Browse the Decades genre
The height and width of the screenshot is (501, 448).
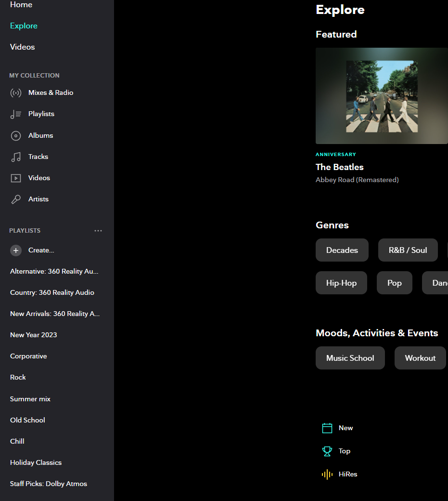(342, 250)
